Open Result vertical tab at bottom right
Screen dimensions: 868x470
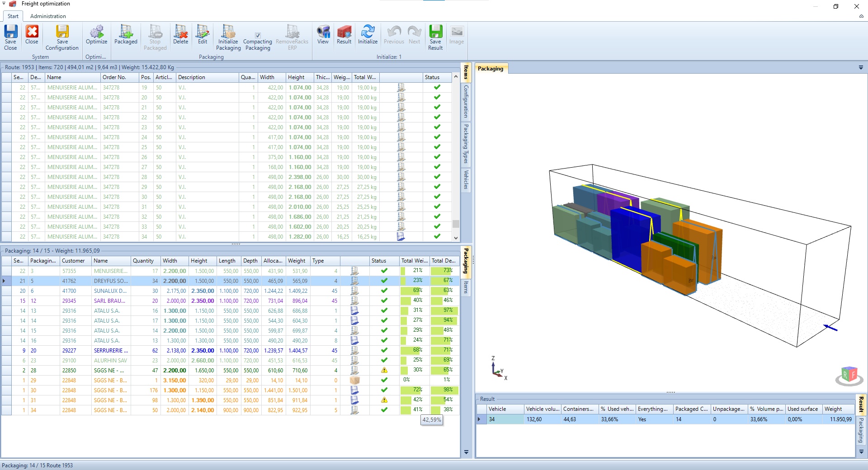click(x=861, y=404)
